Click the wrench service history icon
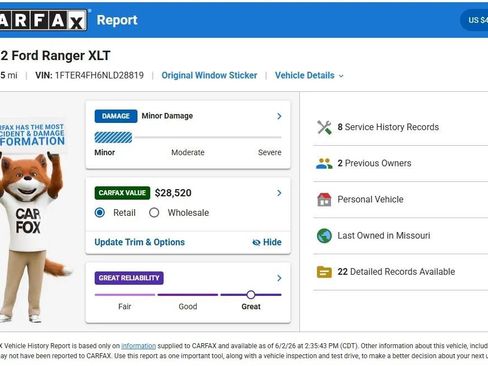 pyautogui.click(x=324, y=127)
